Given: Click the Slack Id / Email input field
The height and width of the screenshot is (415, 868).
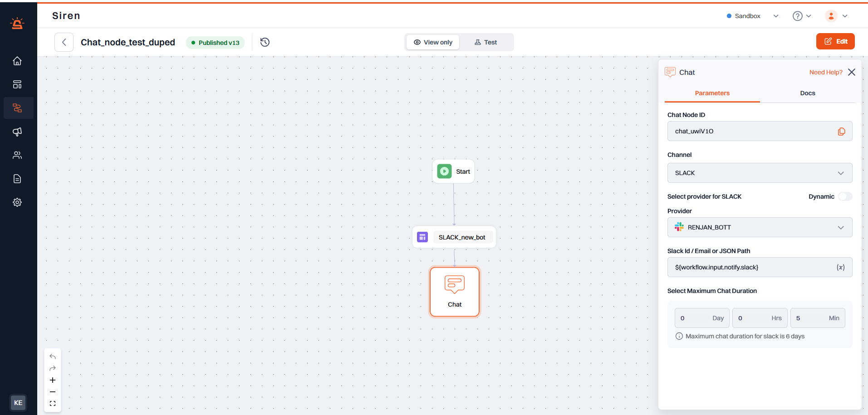Looking at the screenshot, I should (x=760, y=267).
